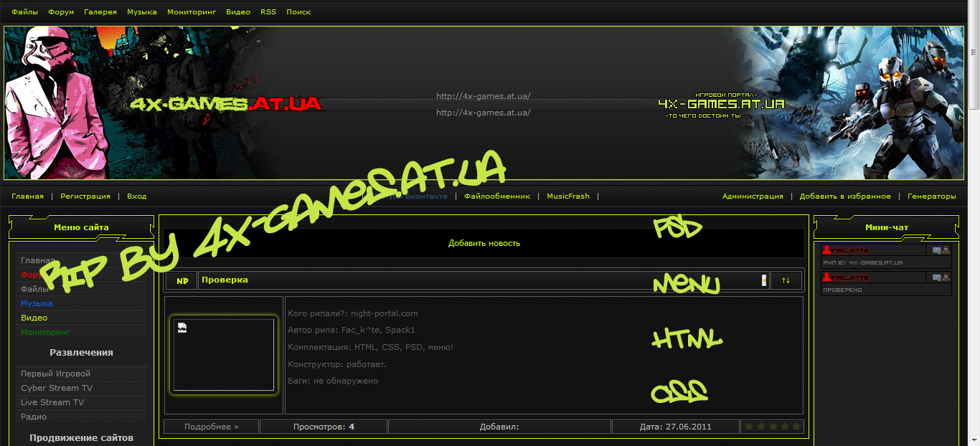Image resolution: width=980 pixels, height=446 pixels.
Task: Click the FAC_K^TE username above ПРОВЕРЕНО
Action: coord(850,277)
